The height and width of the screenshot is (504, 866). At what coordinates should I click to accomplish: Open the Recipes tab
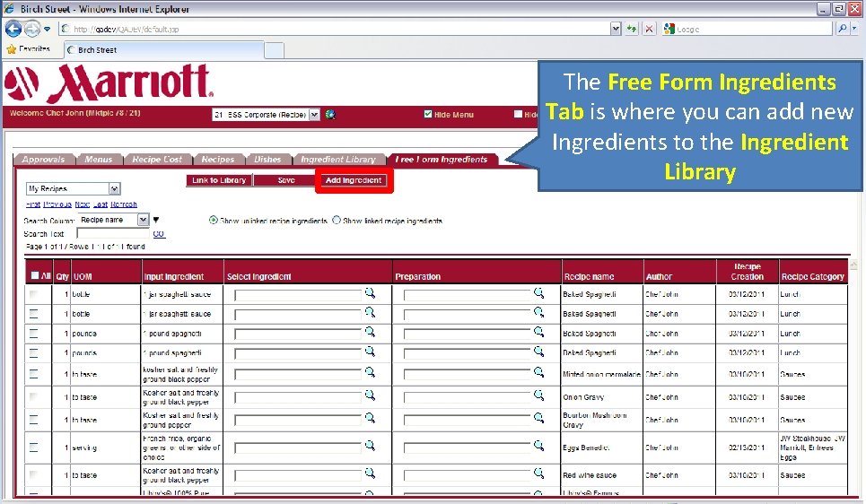coord(217,160)
